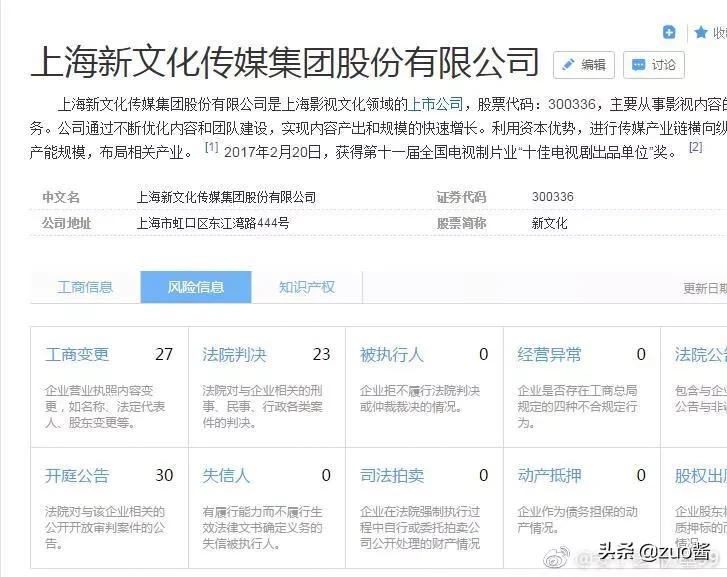Click the 证券代码 field label

coord(461,197)
